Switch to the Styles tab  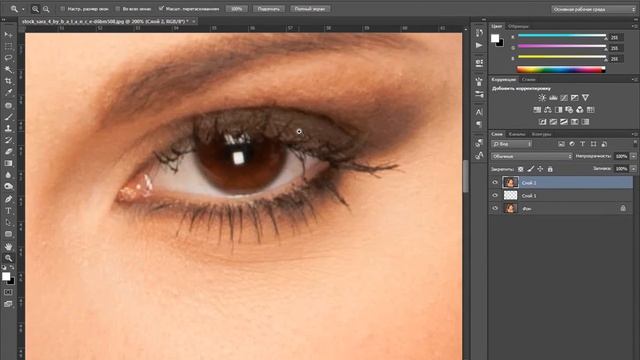[x=529, y=80]
